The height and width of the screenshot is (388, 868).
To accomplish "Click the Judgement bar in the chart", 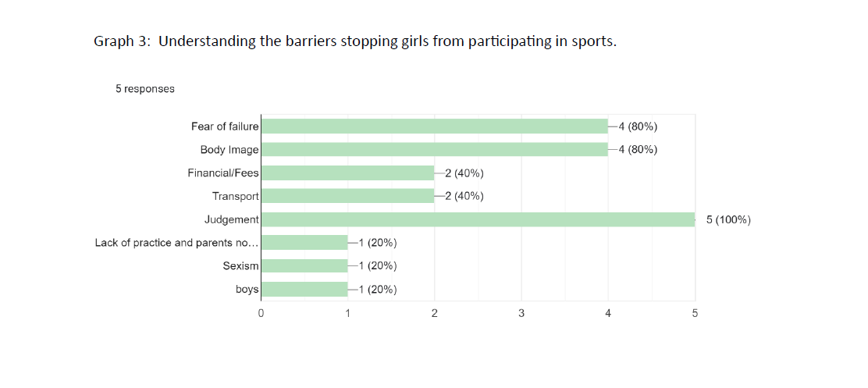I will [477, 219].
